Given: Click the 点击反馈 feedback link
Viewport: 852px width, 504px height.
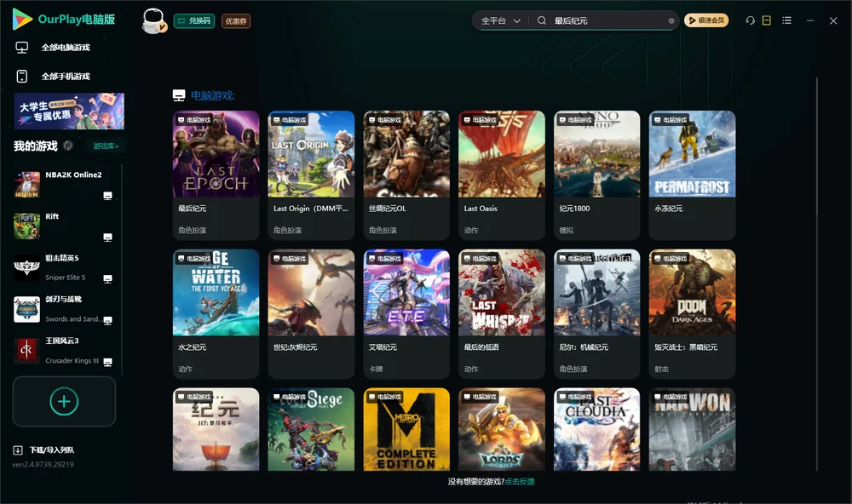Looking at the screenshot, I should click(x=520, y=481).
